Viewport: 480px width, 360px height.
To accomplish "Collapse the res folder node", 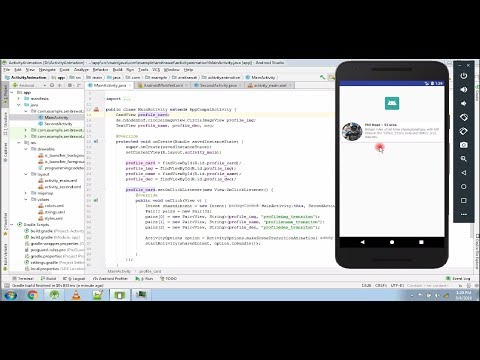I will [19, 143].
